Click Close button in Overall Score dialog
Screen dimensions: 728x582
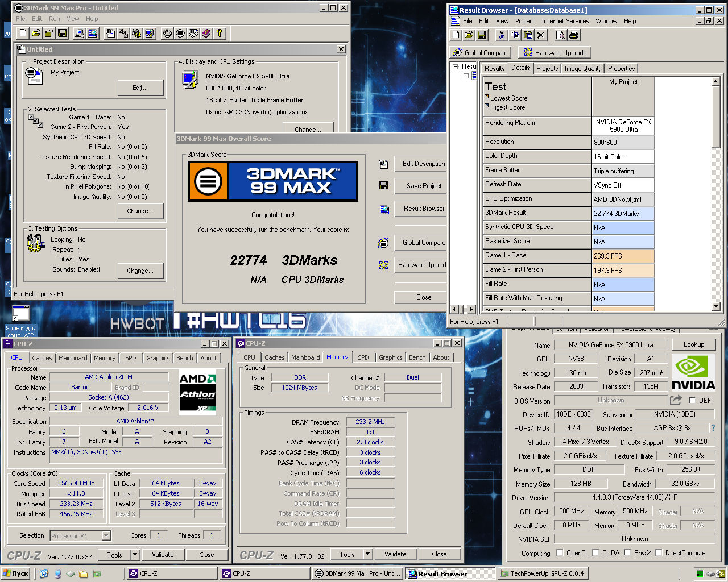420,297
